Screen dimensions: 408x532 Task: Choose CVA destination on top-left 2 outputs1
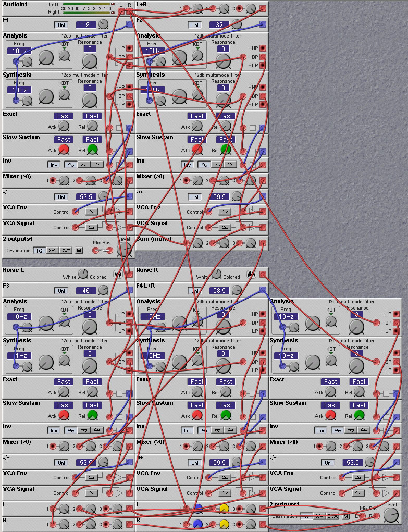coord(66,251)
